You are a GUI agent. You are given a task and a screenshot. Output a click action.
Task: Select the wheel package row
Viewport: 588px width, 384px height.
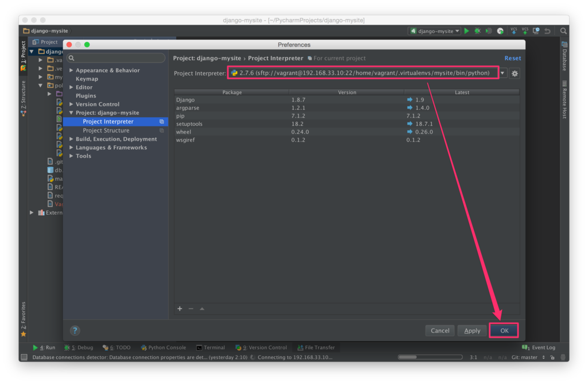347,131
